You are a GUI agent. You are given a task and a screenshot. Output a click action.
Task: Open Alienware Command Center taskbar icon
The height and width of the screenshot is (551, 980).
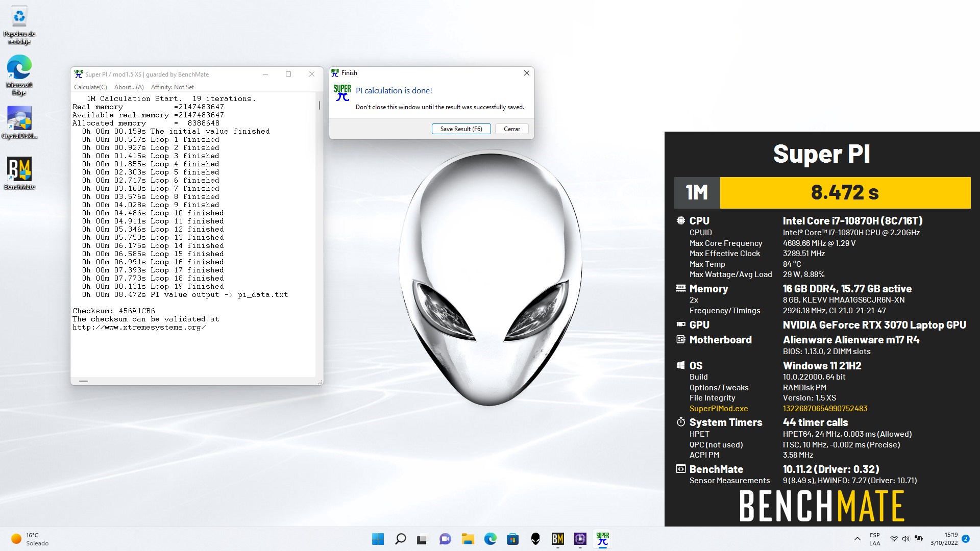point(535,539)
